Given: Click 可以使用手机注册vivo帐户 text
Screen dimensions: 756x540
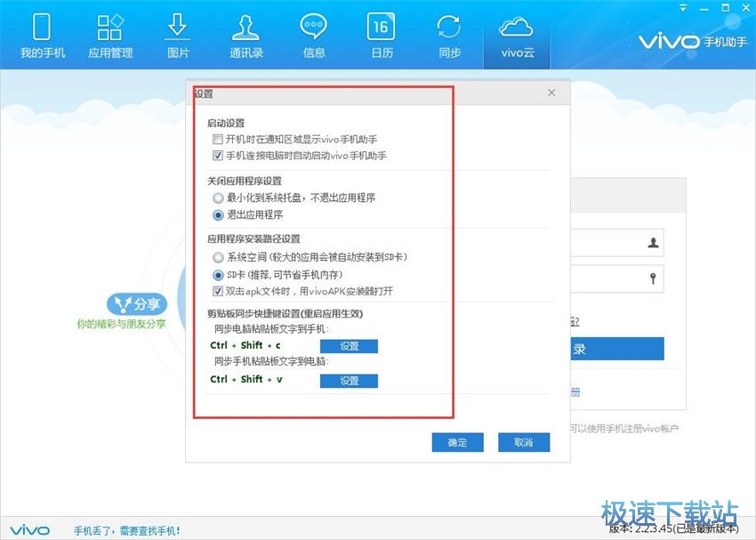Looking at the screenshot, I should 624,428.
